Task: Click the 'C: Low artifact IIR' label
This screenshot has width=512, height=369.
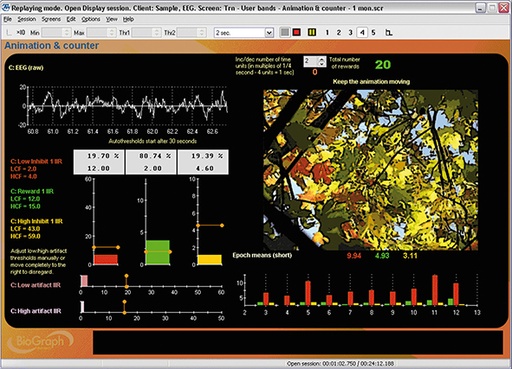Action: tap(35, 285)
